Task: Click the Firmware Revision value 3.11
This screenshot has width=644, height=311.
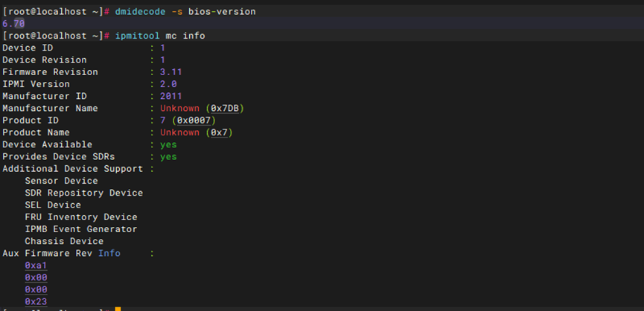Action: click(x=170, y=72)
